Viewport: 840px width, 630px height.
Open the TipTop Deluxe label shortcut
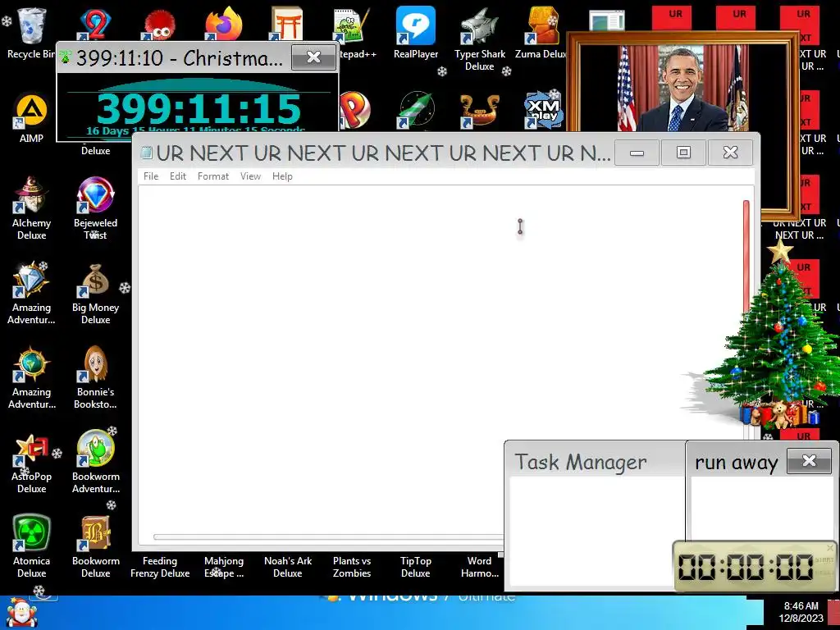click(416, 567)
